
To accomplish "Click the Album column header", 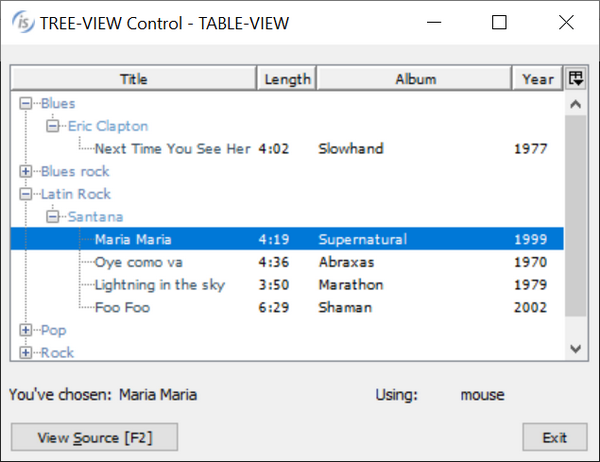I will click(x=415, y=79).
